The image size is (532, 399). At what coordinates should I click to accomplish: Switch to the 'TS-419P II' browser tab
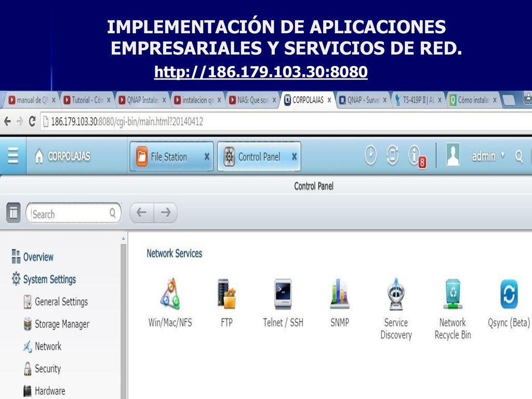click(x=418, y=100)
